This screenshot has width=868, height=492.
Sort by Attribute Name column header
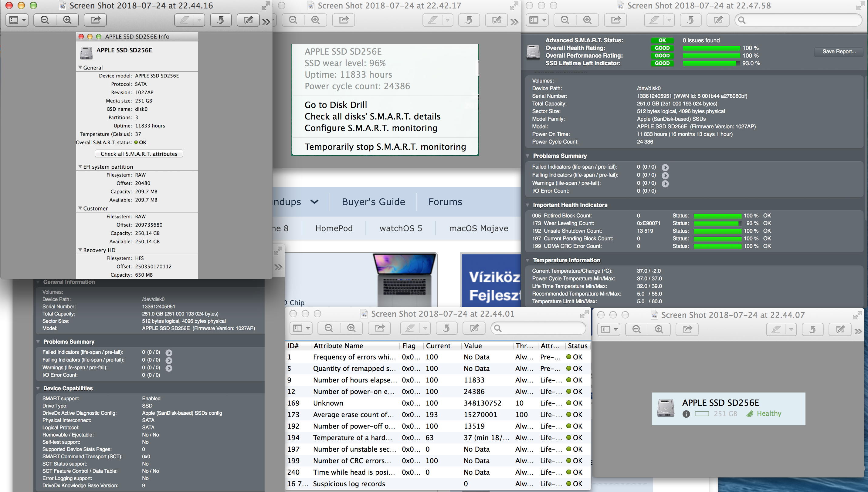355,346
